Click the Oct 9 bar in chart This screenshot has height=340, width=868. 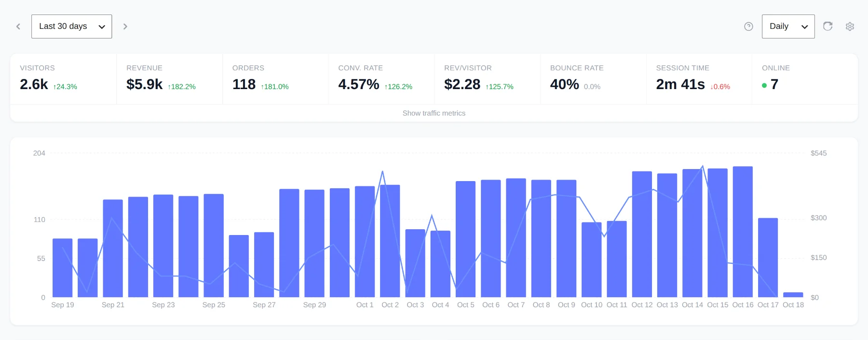tap(567, 239)
